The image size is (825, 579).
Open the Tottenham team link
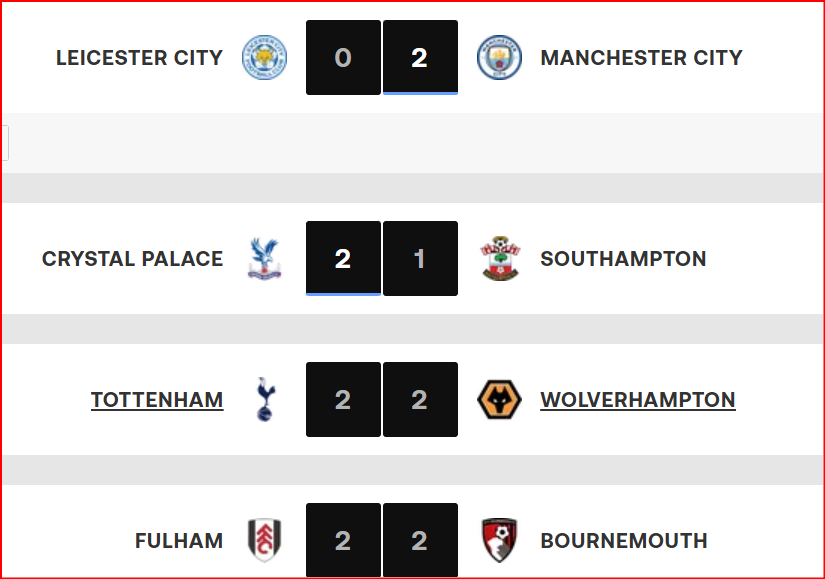(157, 400)
